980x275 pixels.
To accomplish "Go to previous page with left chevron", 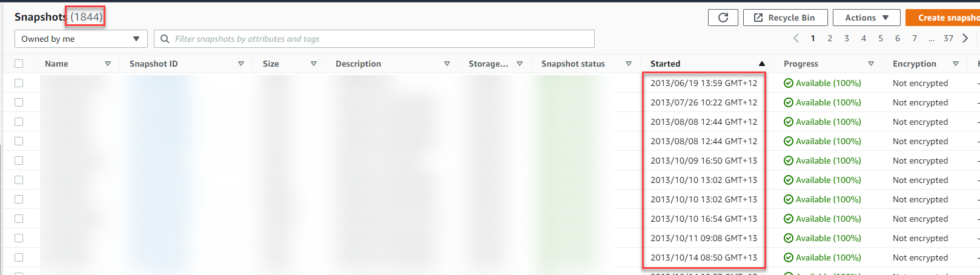I will (796, 38).
